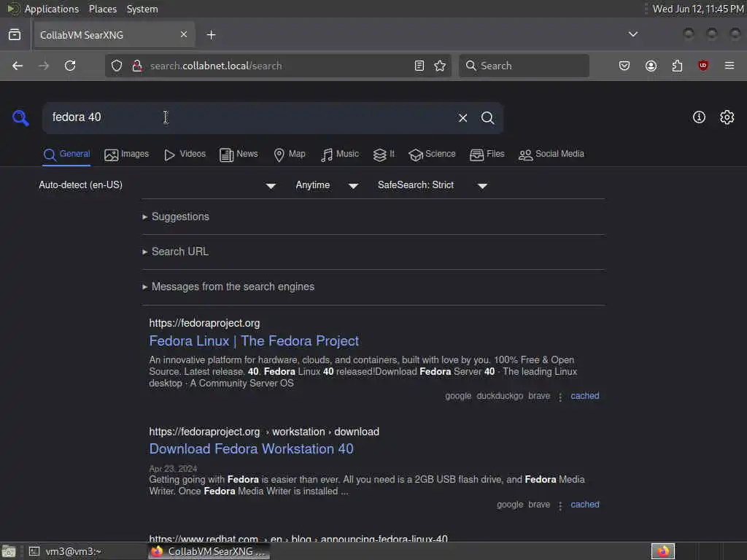Click the google engine label under fedoraproject.org
The image size is (747, 560).
(458, 396)
